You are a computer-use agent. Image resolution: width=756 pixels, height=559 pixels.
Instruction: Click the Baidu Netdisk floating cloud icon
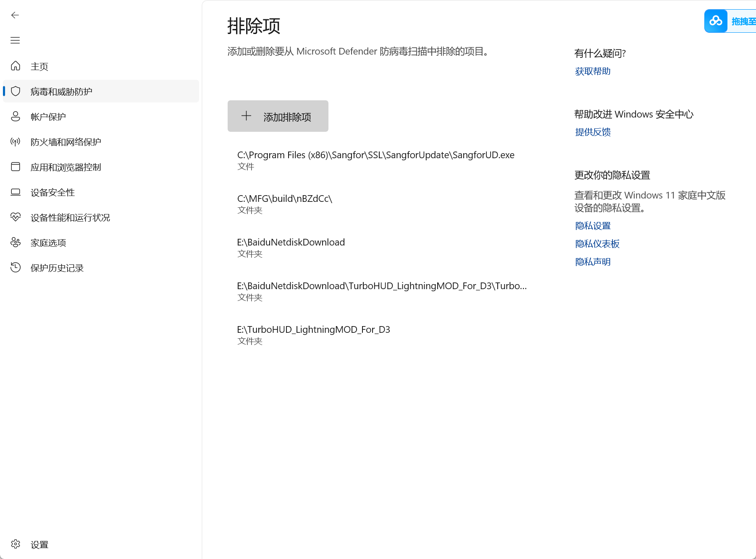coord(716,21)
